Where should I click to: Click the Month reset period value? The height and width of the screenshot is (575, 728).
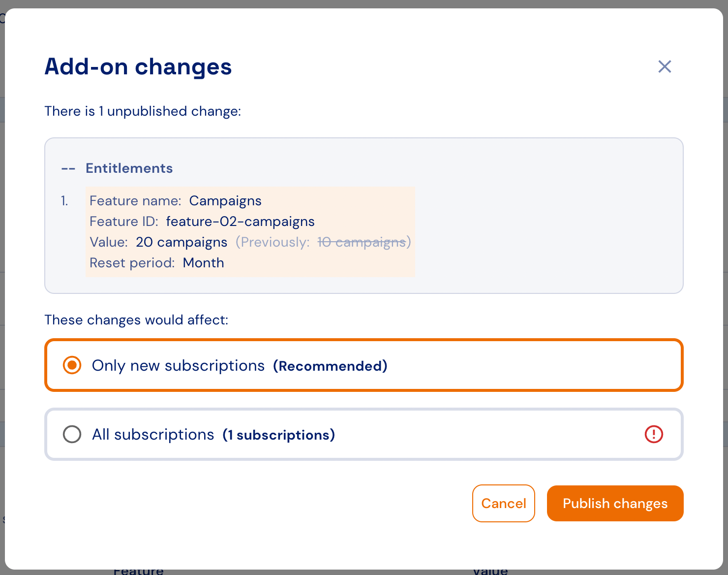204,263
